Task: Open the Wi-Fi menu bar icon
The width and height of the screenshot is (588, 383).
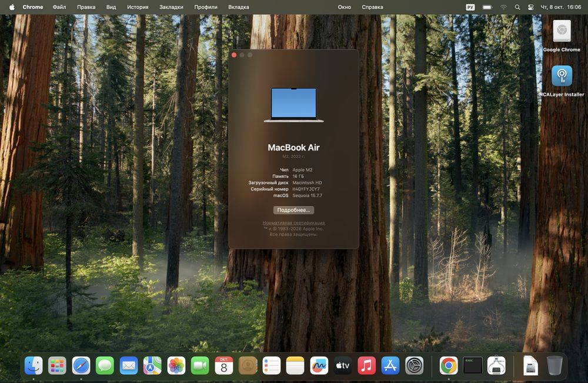Action: [x=504, y=7]
